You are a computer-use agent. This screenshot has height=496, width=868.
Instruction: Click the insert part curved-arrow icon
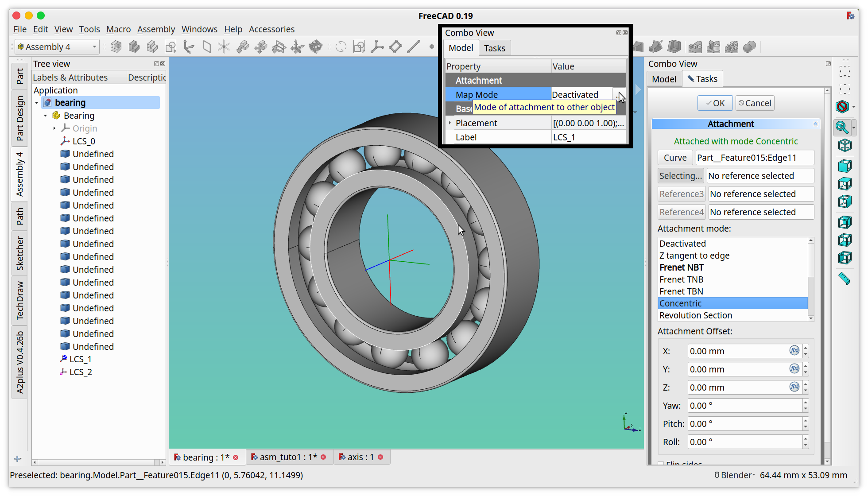pos(243,46)
